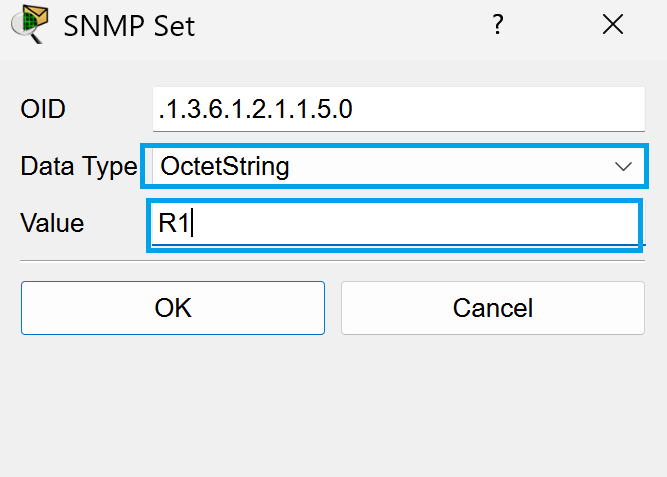The height and width of the screenshot is (477, 667).
Task: Click on the R1 text in Value
Action: click(x=174, y=223)
